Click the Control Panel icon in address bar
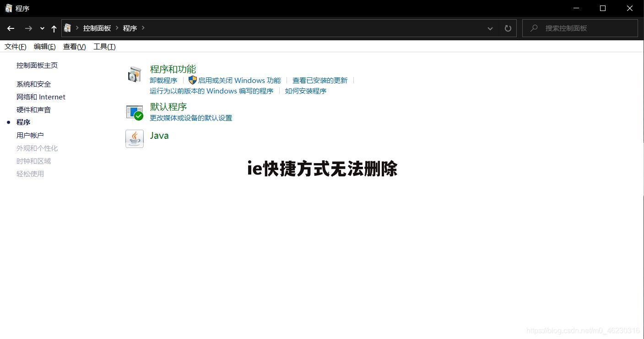The width and height of the screenshot is (644, 339). click(x=67, y=28)
